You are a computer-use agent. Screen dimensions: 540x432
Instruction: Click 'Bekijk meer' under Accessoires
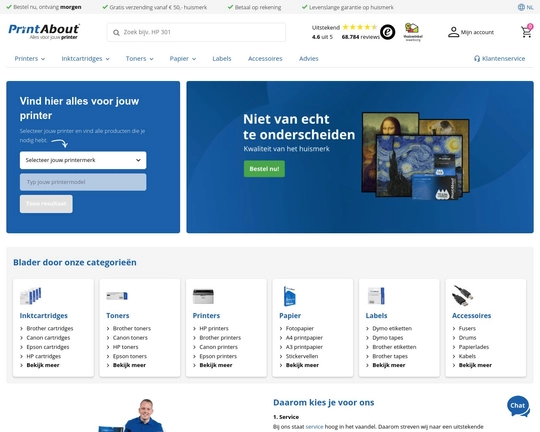tap(475, 365)
